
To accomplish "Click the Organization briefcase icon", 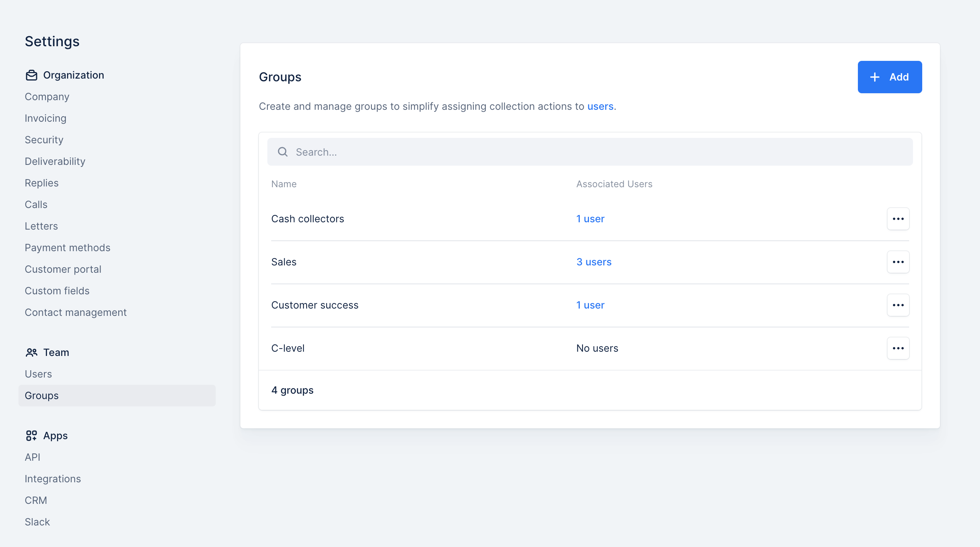I will [32, 75].
